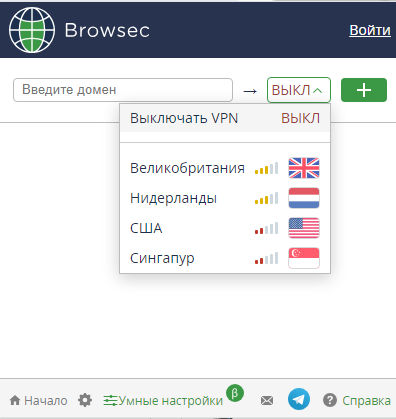Open Умные настройки smart settings
Image resolution: width=396 pixels, height=419 pixels.
coord(163,400)
